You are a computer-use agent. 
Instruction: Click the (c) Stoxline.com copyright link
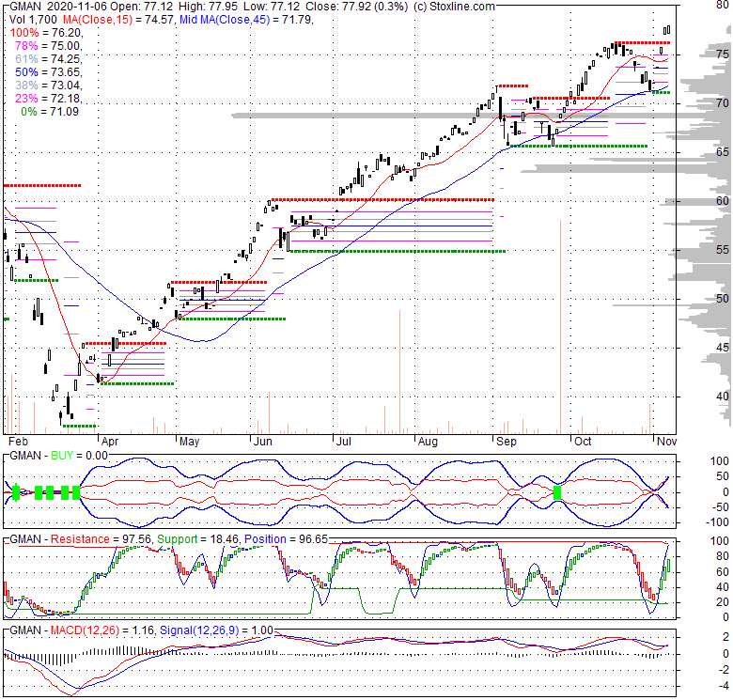click(x=441, y=7)
